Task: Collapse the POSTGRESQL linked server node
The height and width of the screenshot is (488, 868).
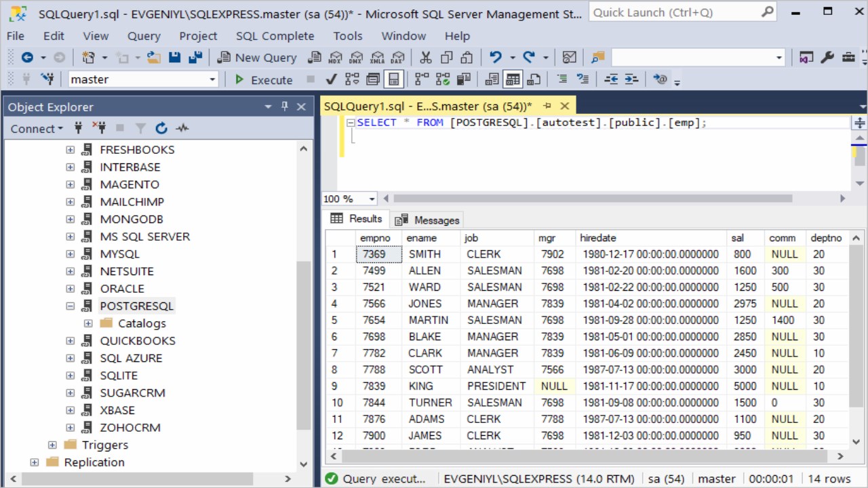Action: point(70,306)
